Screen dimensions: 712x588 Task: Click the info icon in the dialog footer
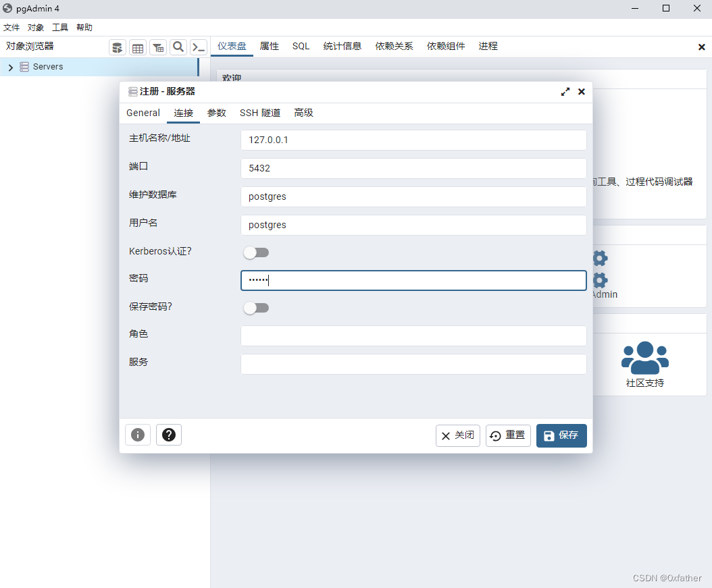137,435
